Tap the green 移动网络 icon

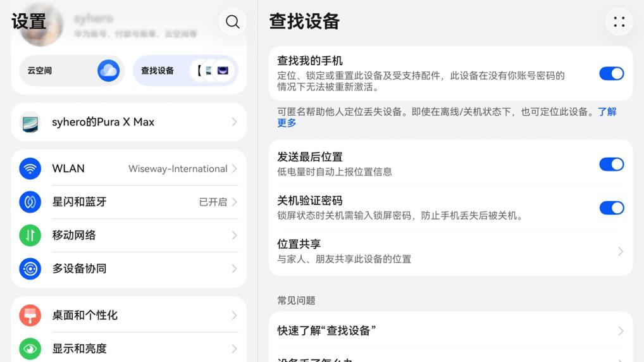(30, 235)
